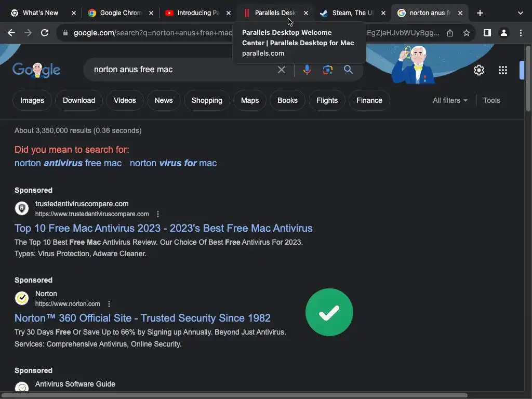Clear the Google search query
The image size is (532, 399).
[x=281, y=70]
